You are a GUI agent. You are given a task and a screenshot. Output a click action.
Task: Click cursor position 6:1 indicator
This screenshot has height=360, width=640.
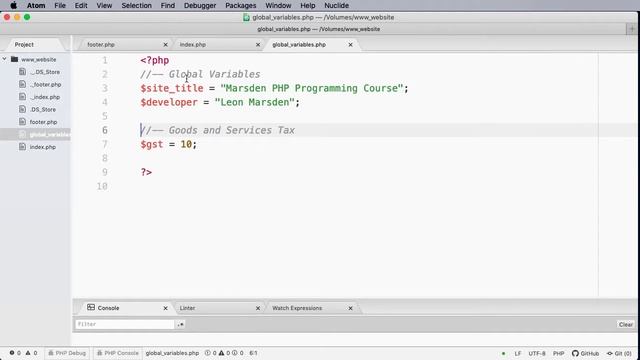point(253,353)
